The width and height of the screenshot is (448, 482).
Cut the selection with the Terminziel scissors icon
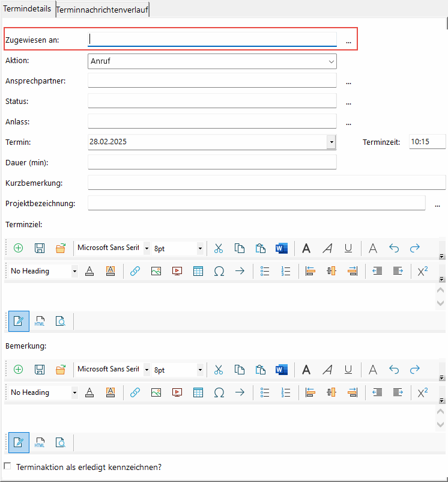coord(219,248)
